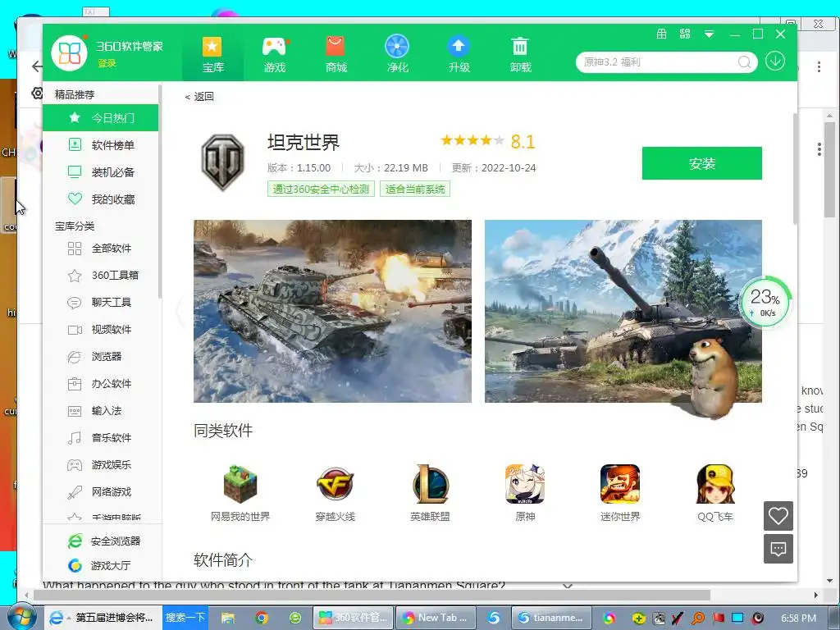Open the snowy tank battle screenshot
The width and height of the screenshot is (840, 630).
coord(333,311)
